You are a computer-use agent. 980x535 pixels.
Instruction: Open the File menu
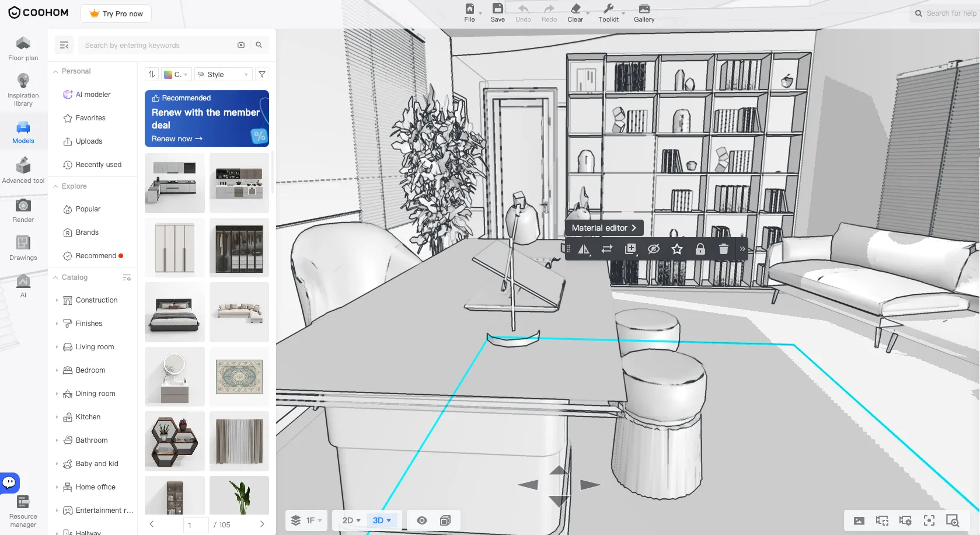coord(470,13)
